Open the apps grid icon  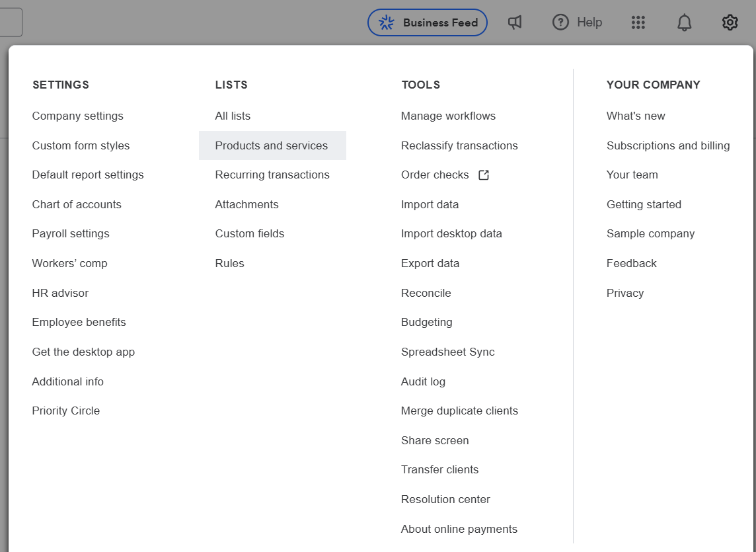[638, 22]
